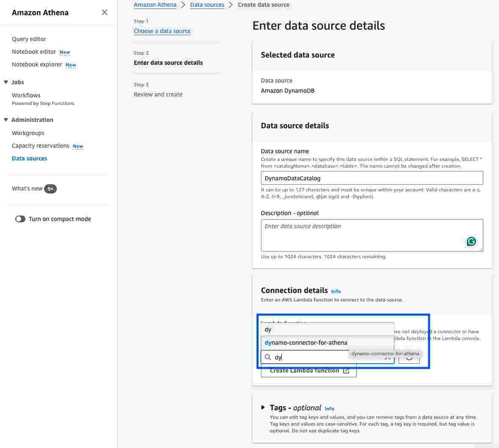The height and width of the screenshot is (448, 499).
Task: Select dynamo-connector-for-athena from dropdown list
Action: (x=327, y=343)
